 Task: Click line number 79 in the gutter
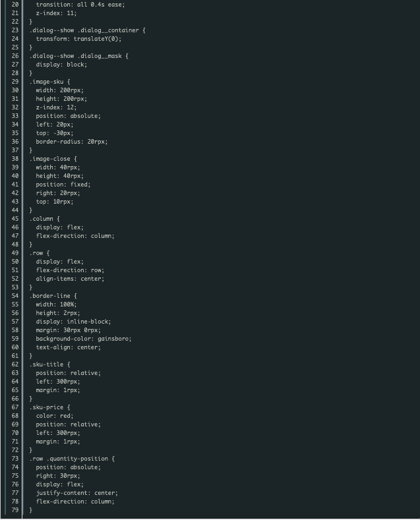click(x=15, y=510)
